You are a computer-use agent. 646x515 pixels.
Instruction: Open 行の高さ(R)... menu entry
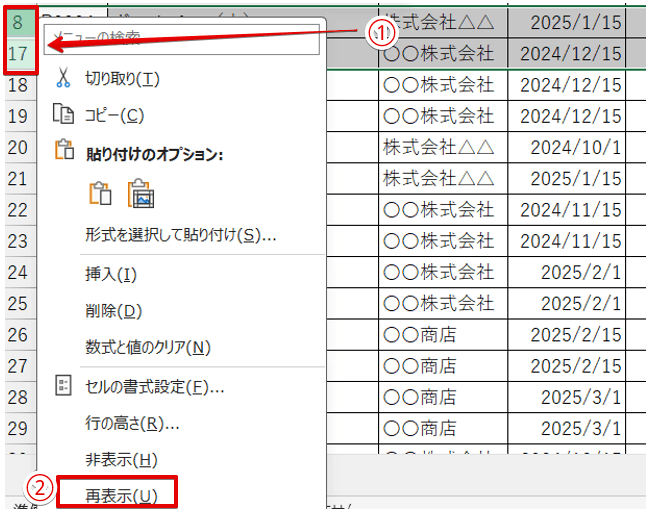click(132, 423)
